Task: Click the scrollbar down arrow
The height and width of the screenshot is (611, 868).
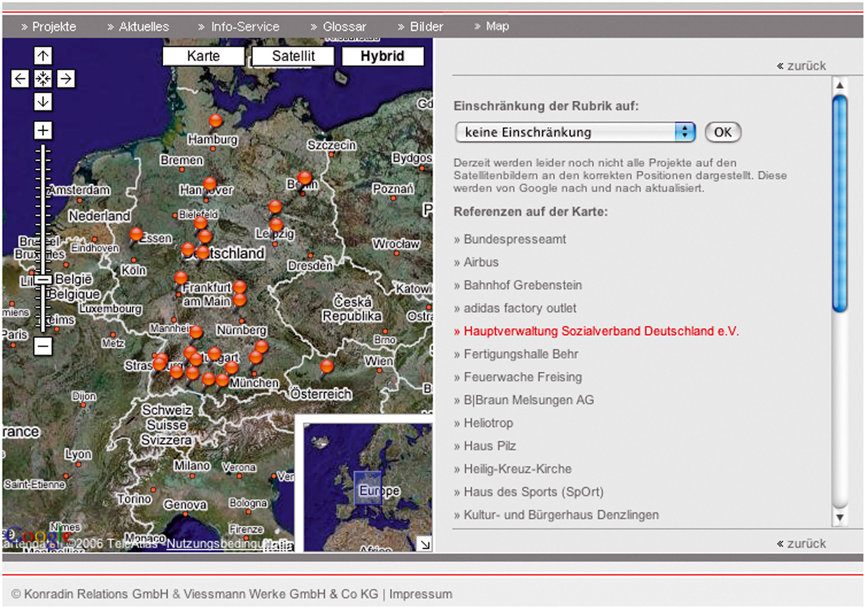Action: [x=840, y=517]
